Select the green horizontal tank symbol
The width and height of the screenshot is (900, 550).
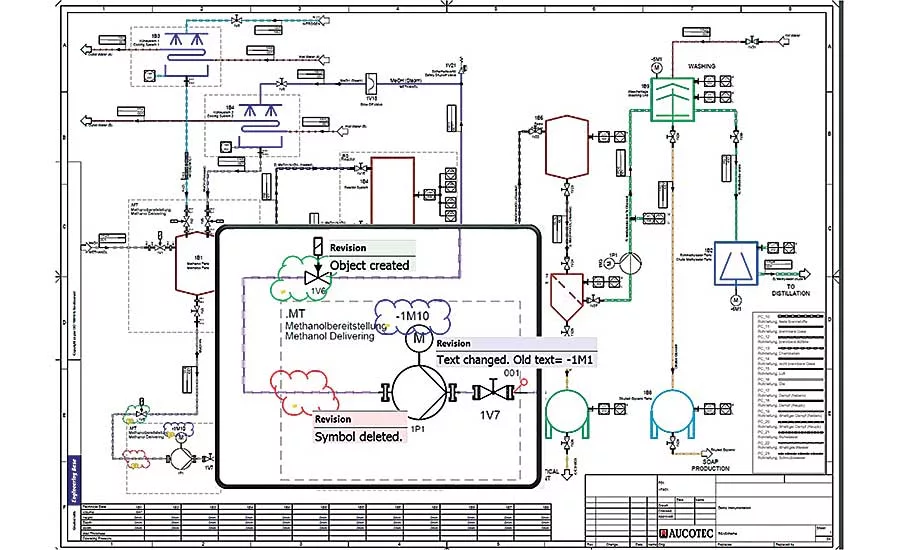(x=567, y=414)
